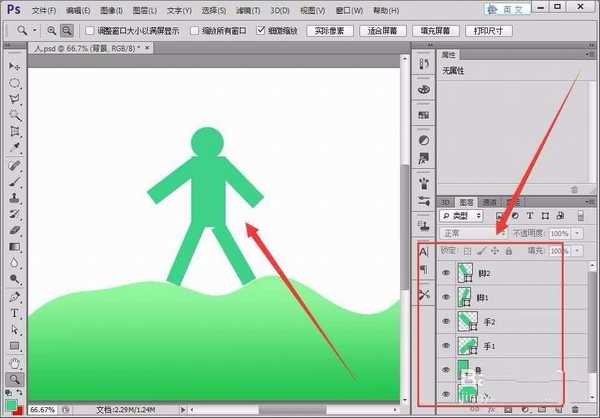Open the layer filter 类型 dropdown
Screen dimensions: 600x418
(462, 215)
